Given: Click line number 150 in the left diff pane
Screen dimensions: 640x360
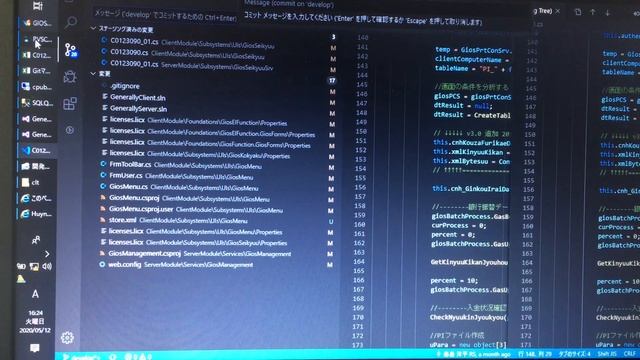Looking at the screenshot, I should [x=361, y=131].
